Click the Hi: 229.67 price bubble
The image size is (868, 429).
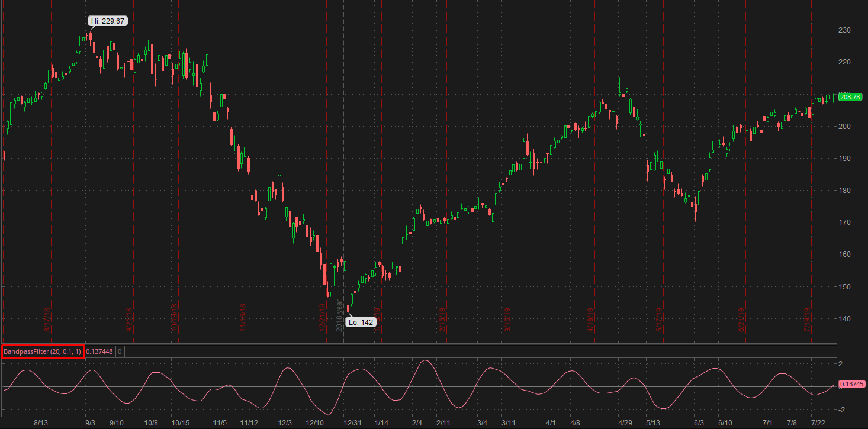tap(108, 21)
